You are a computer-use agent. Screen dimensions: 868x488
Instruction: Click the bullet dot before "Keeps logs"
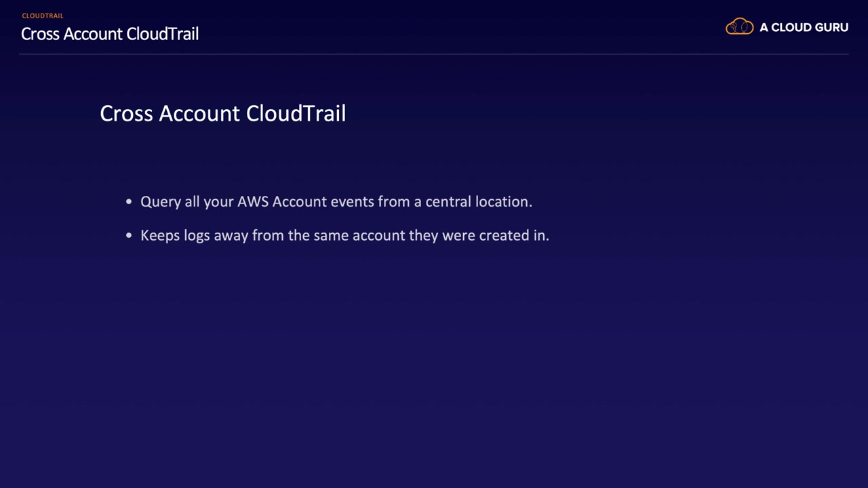(129, 236)
